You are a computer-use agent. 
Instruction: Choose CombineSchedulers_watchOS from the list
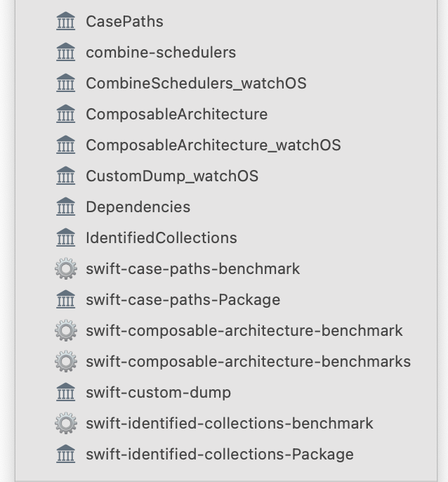[x=226, y=84]
